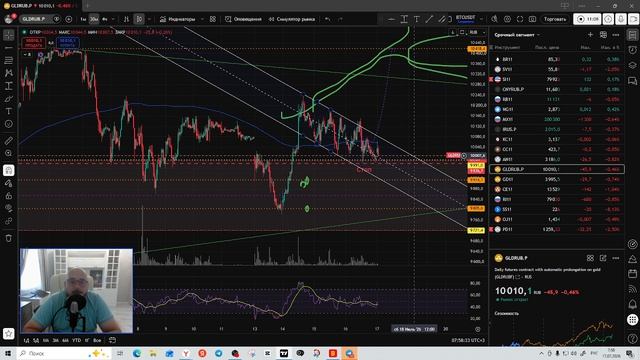Activate the zoom in tool

(9, 153)
